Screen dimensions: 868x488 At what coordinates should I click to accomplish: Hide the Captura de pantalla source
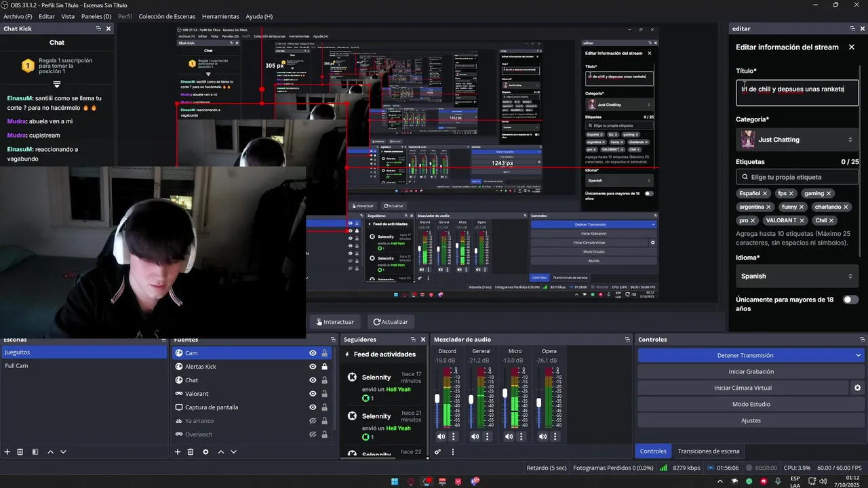[x=313, y=407]
